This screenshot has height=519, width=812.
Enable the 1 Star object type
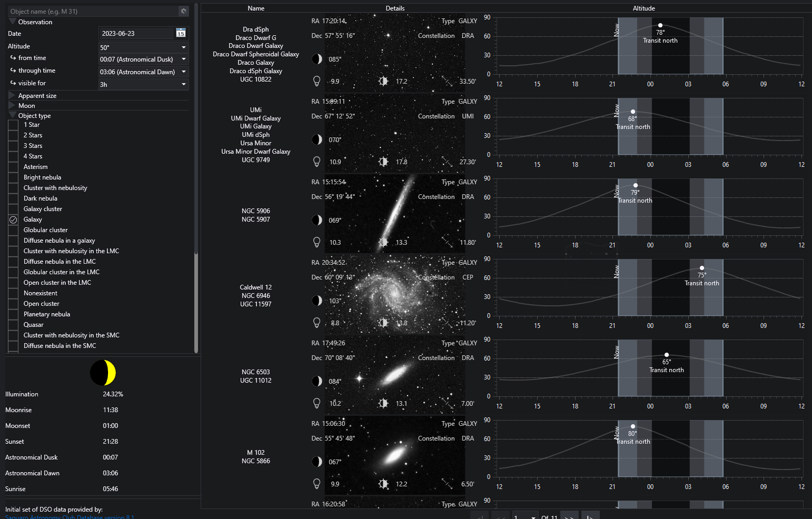pos(13,125)
